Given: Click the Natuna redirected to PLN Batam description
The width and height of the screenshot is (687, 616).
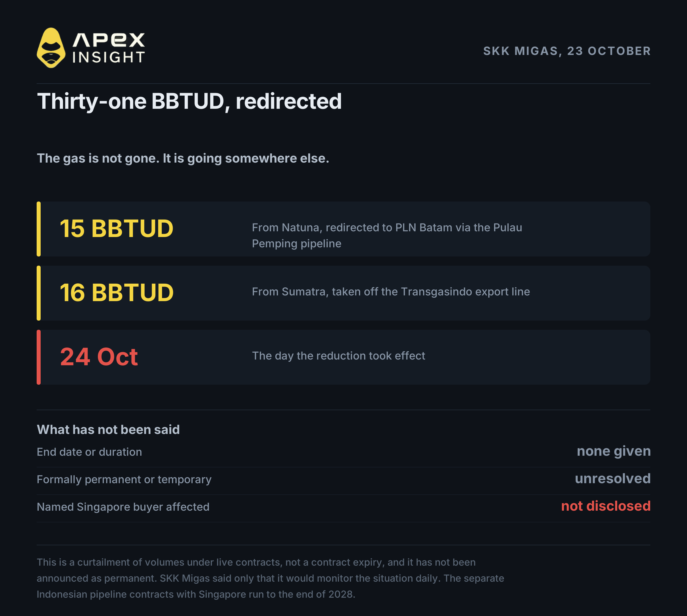Looking at the screenshot, I should pyautogui.click(x=387, y=236).
